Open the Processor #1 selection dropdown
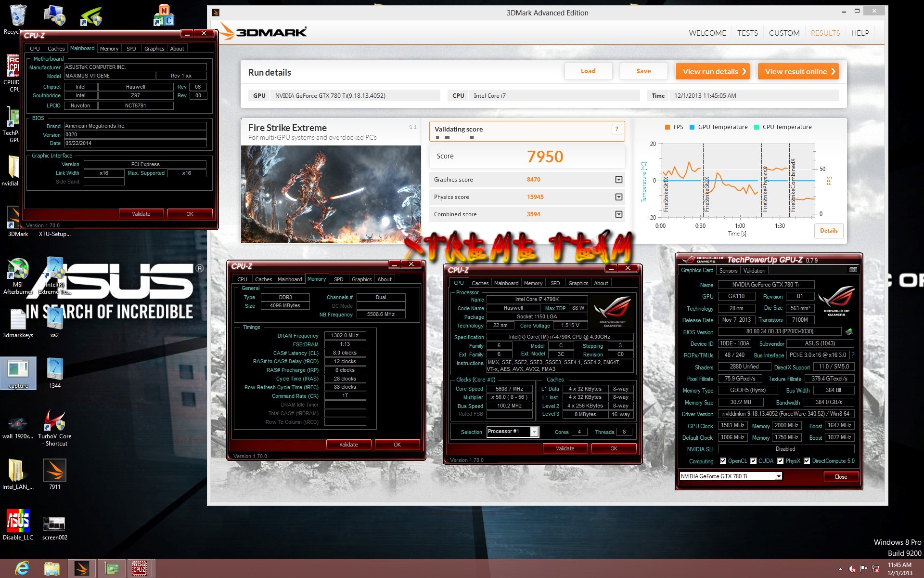The height and width of the screenshot is (578, 924). (x=534, y=432)
